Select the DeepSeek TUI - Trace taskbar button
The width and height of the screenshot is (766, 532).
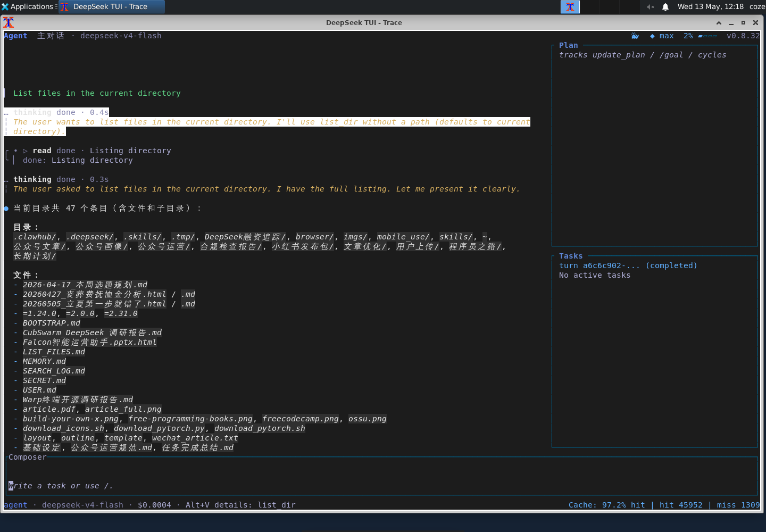111,6
